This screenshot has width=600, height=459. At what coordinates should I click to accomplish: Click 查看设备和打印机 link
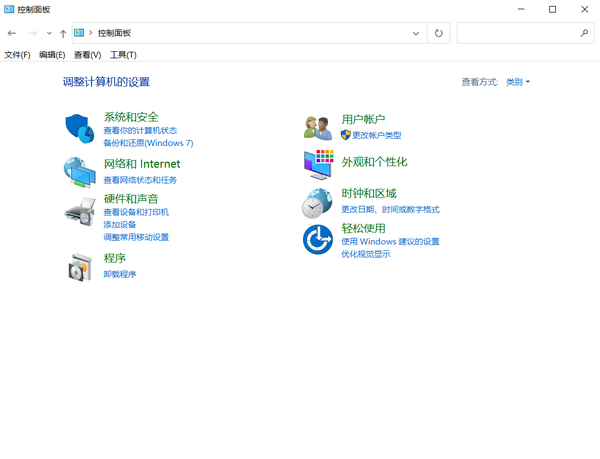[x=136, y=212]
